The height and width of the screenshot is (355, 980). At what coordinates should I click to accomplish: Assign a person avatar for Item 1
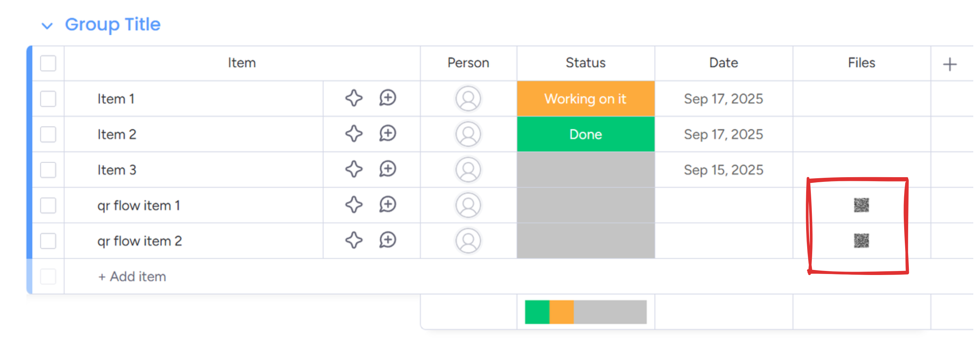click(x=468, y=98)
